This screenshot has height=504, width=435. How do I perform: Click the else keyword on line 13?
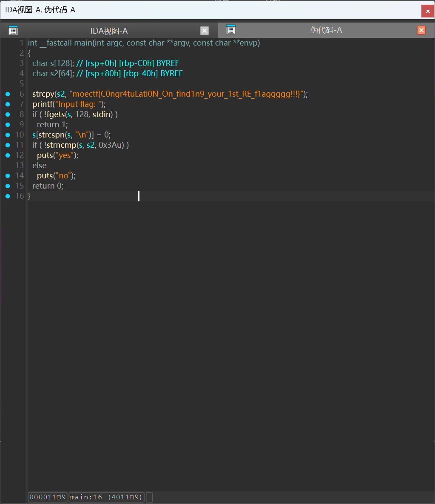(40, 166)
